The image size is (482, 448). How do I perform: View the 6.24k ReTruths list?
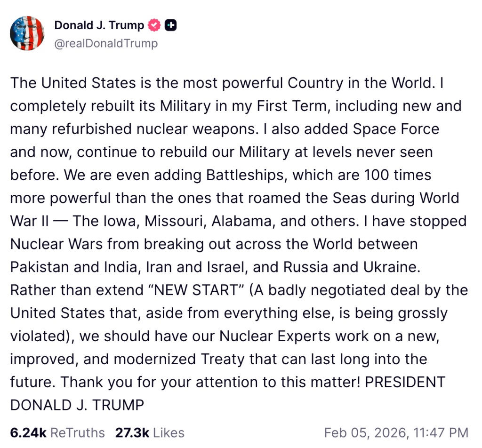[56, 432]
